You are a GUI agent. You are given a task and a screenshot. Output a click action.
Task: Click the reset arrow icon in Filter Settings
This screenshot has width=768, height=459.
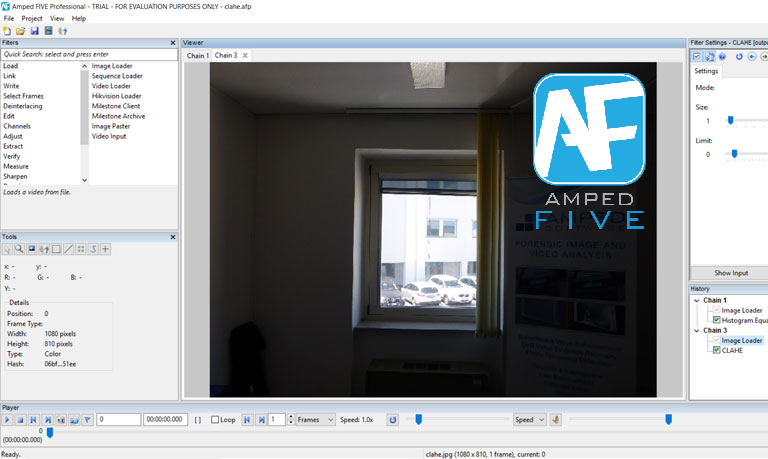point(739,57)
